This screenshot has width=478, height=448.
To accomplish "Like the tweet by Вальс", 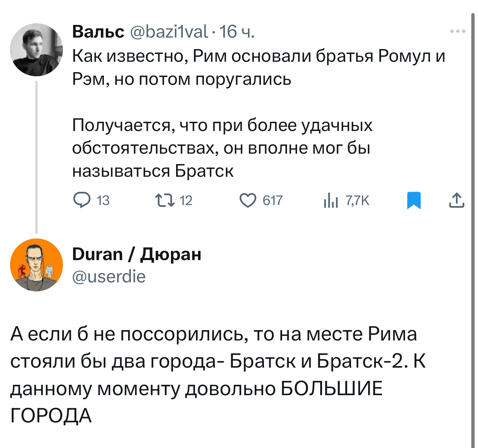I will [248, 201].
